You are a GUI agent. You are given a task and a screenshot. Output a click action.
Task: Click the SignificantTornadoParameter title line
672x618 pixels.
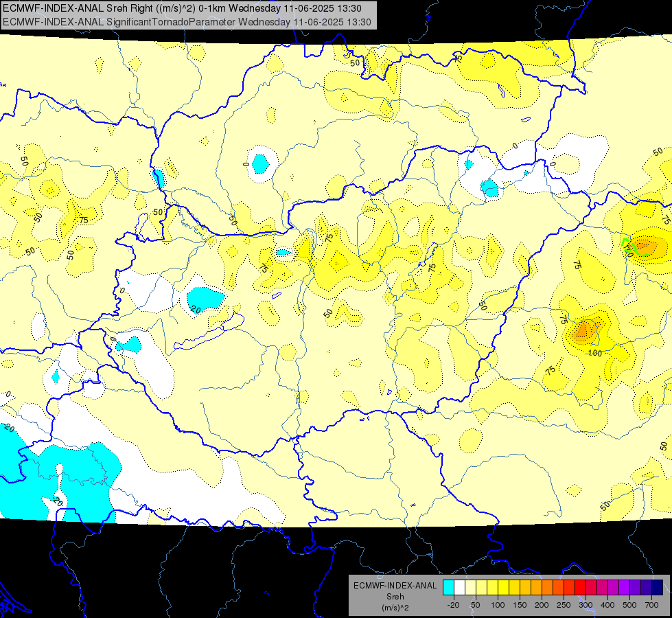[x=187, y=22]
